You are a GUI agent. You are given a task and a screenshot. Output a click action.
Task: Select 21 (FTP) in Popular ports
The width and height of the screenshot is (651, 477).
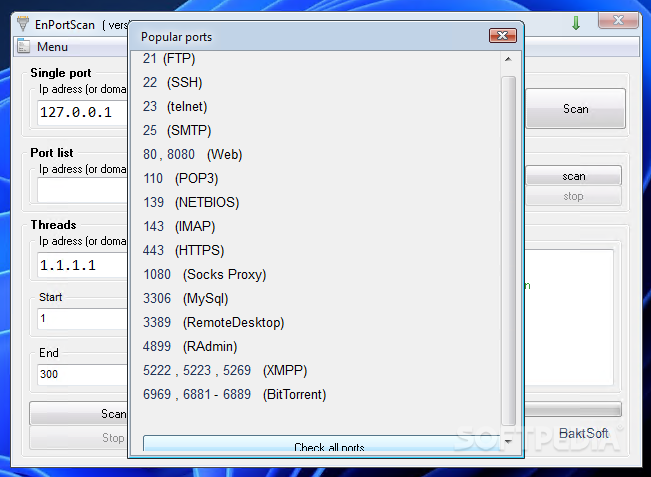pyautogui.click(x=169, y=59)
